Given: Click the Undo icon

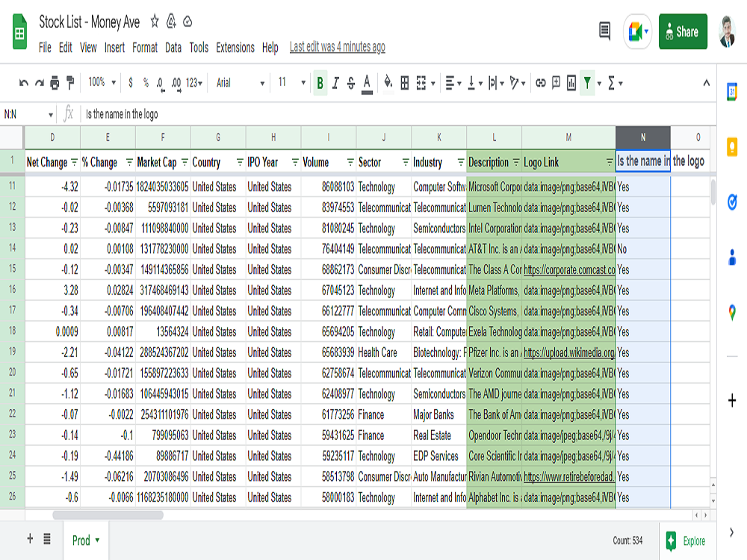Looking at the screenshot, I should (23, 84).
